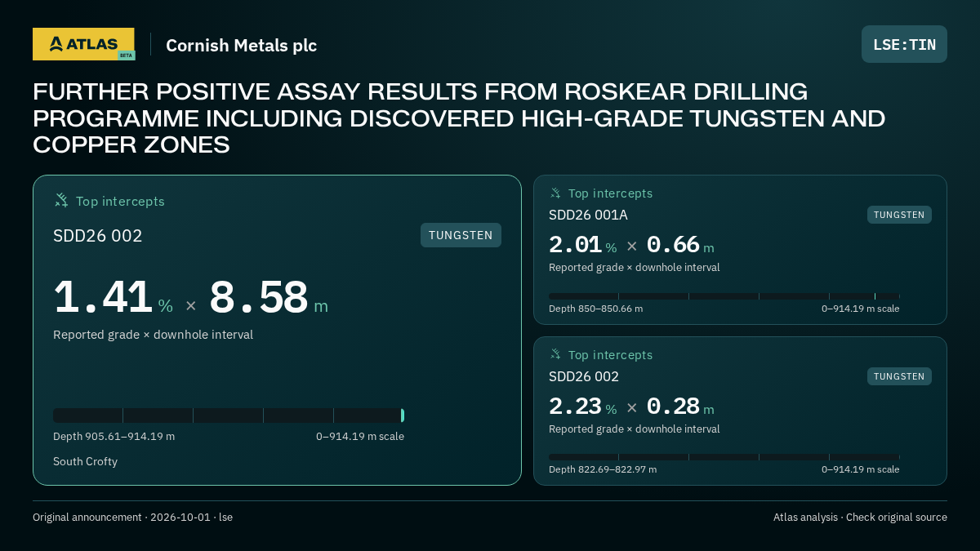Viewport: 980px width, 551px height.
Task: Click the 2.23 % grade value
Action: point(582,407)
